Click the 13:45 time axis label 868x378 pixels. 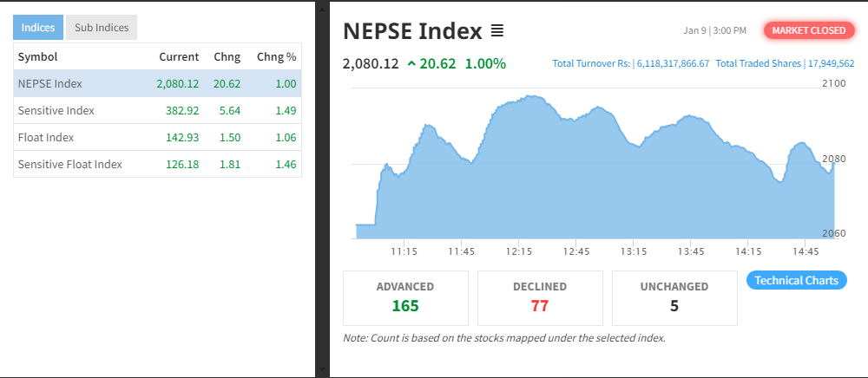pos(690,251)
